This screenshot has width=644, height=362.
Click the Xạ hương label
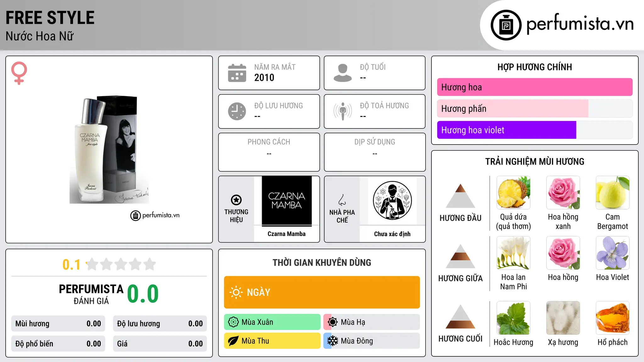click(x=563, y=342)
